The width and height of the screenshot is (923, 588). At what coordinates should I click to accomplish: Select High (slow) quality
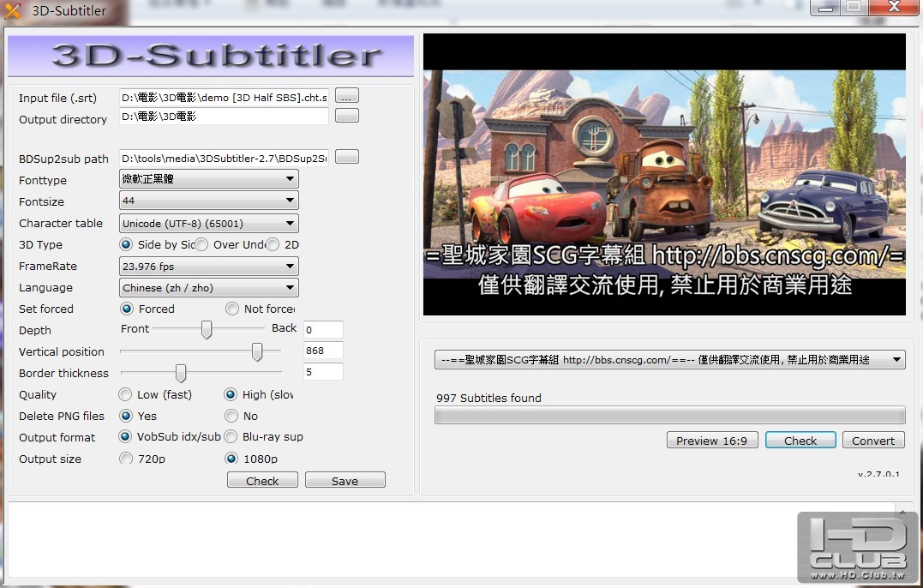pyautogui.click(x=231, y=394)
